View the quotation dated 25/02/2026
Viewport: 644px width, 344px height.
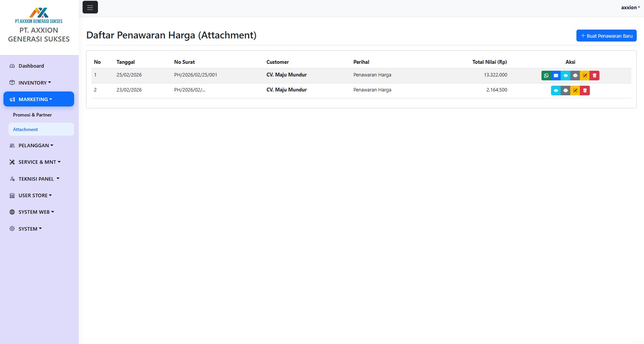(565, 76)
